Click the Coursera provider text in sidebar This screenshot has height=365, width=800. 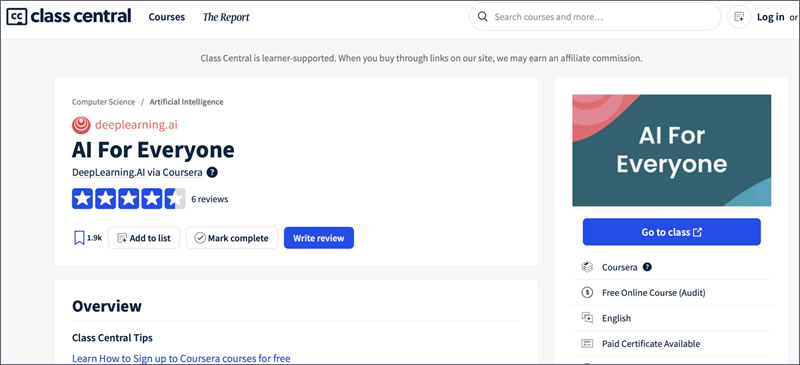coord(619,267)
